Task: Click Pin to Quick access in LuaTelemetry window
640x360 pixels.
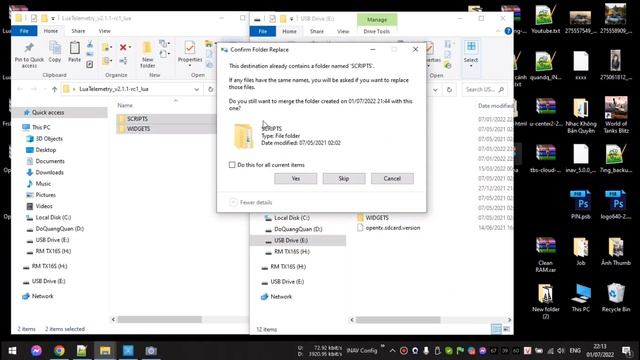Action: [x=29, y=55]
